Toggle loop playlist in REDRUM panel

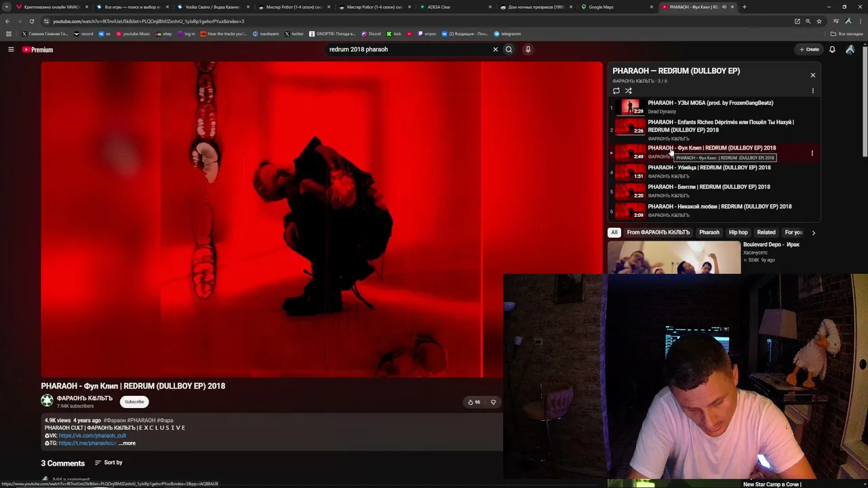click(x=616, y=91)
